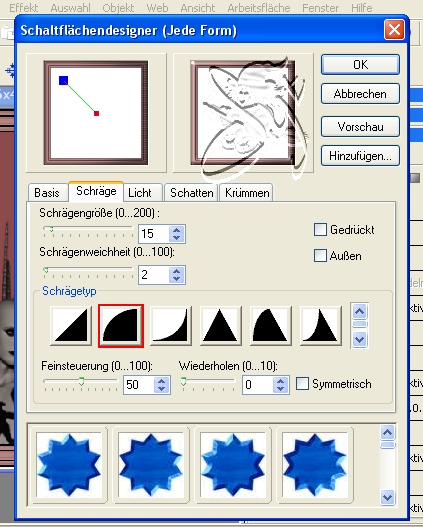423x527 pixels.
Task: Decrease Schrägengröße with down arrow
Action: (177, 238)
